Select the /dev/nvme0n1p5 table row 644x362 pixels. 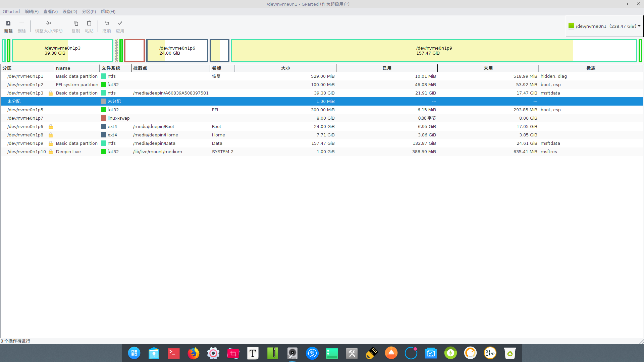(x=25, y=110)
